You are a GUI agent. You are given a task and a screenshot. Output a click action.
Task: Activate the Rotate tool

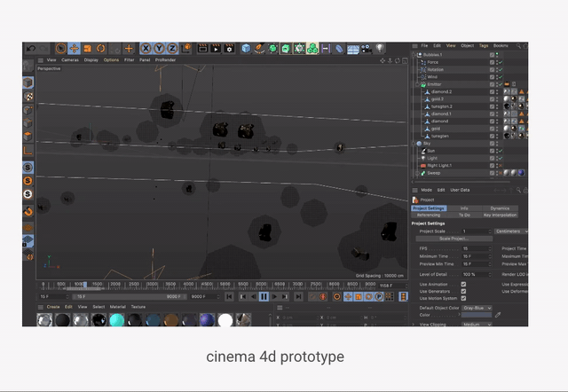coord(100,48)
